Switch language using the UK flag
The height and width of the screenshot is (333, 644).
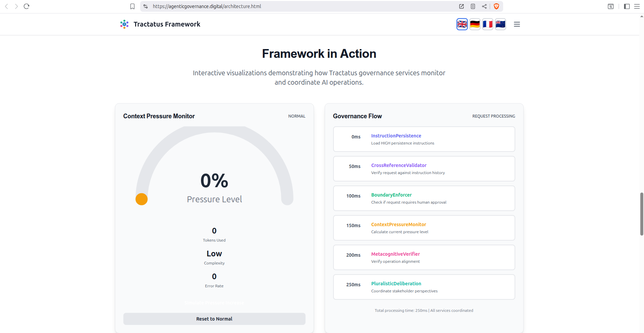(x=462, y=24)
